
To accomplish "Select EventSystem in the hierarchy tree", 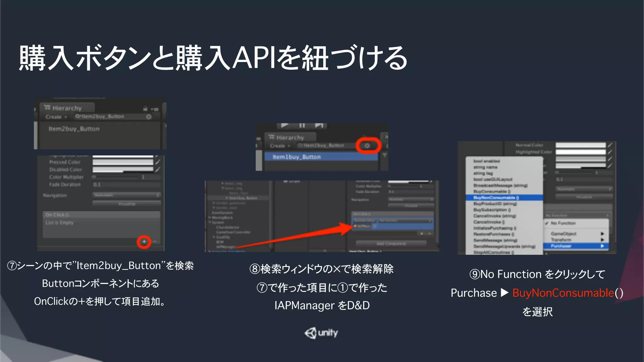I will coord(222,213).
